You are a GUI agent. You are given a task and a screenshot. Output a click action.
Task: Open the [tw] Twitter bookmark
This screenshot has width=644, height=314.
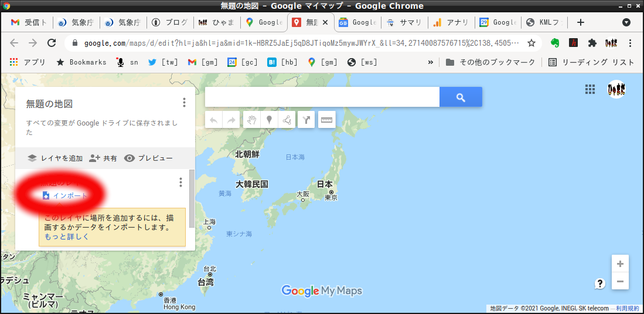(163, 62)
